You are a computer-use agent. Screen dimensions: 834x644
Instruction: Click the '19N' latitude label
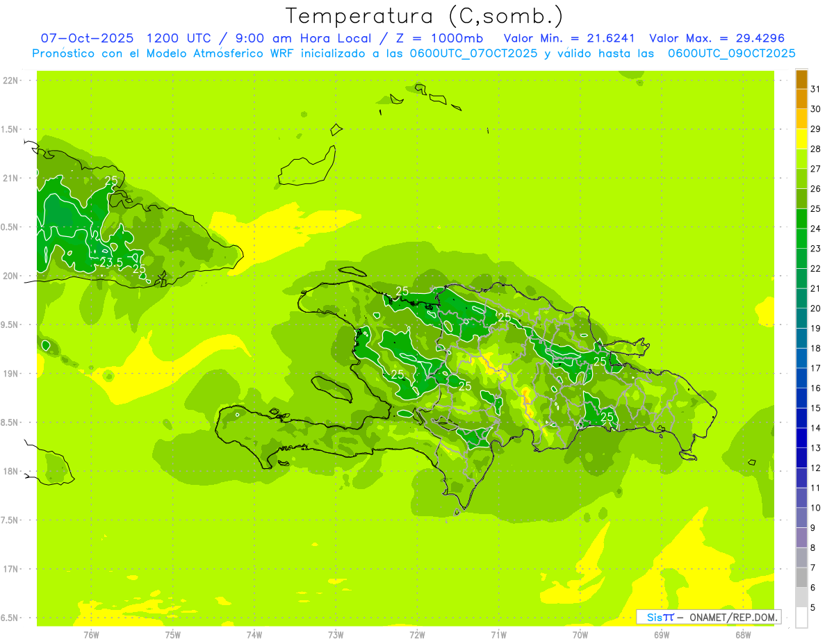coord(10,374)
